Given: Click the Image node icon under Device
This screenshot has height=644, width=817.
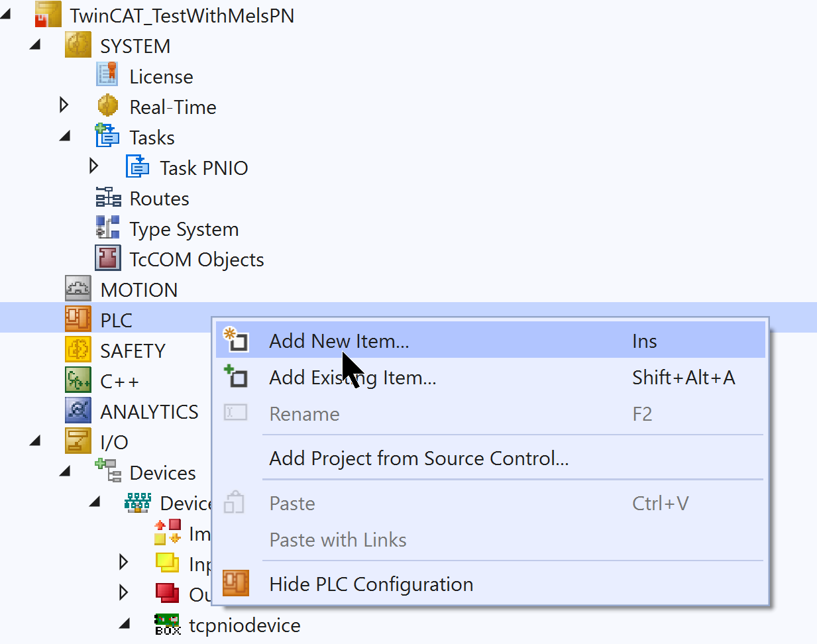Looking at the screenshot, I should 168,533.
